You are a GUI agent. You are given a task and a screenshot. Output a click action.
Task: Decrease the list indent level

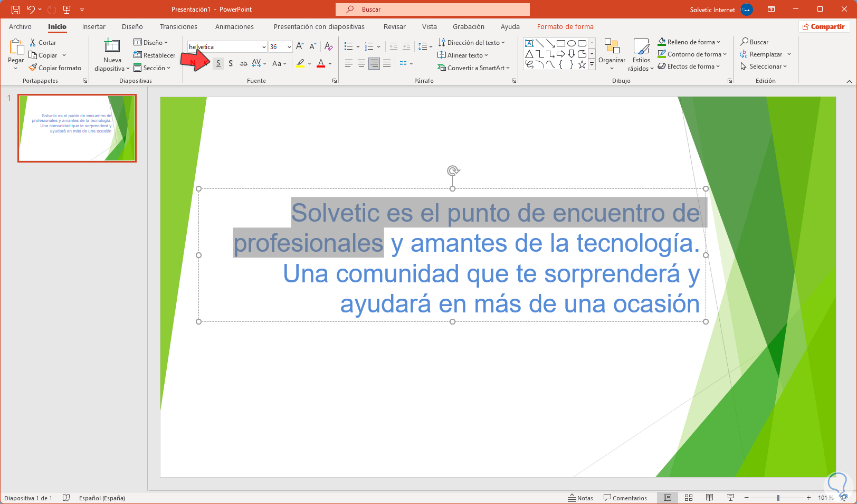(x=394, y=46)
